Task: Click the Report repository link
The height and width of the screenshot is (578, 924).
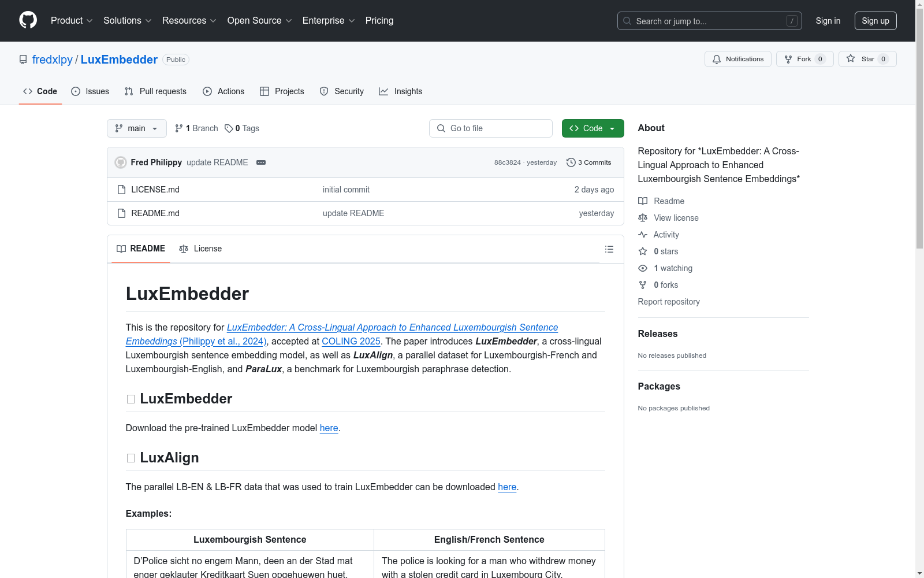Action: (x=669, y=302)
